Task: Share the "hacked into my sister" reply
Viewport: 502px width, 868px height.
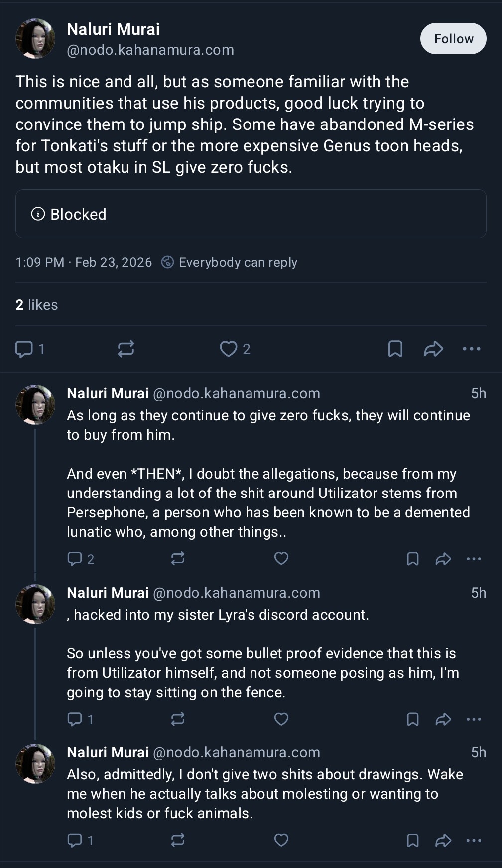Action: tap(443, 719)
